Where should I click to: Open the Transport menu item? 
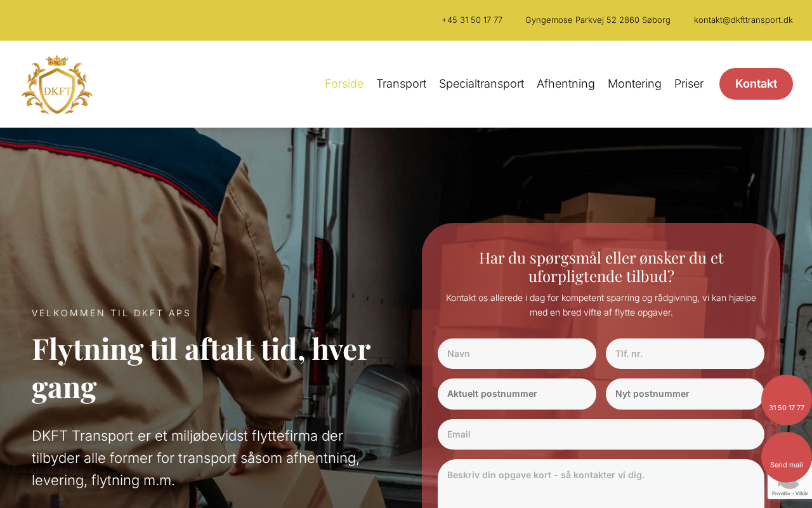tap(401, 84)
